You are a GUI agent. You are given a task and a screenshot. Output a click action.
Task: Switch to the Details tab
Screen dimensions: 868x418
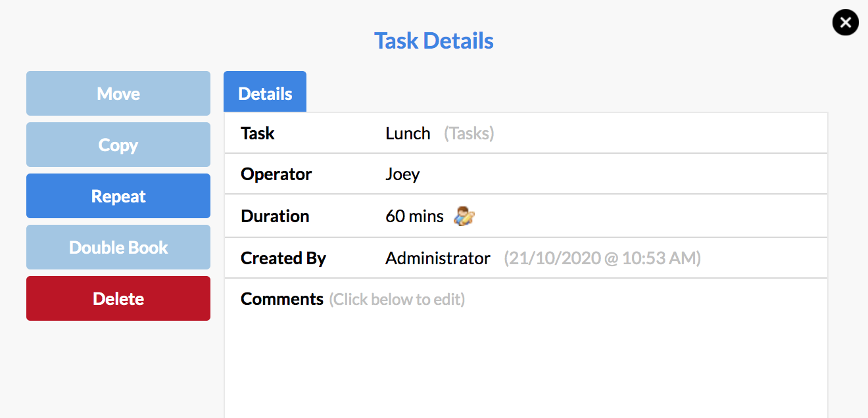pos(265,92)
